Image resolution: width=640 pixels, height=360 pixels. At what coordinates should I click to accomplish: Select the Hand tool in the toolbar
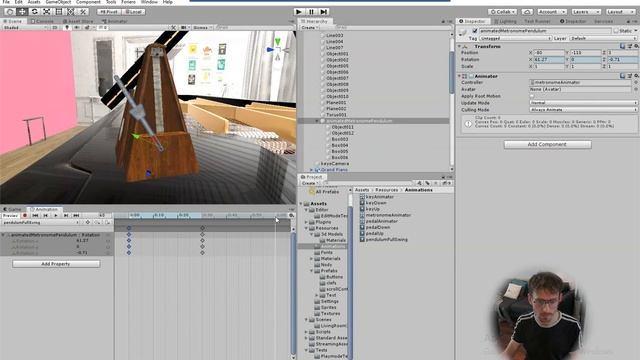tap(10, 12)
